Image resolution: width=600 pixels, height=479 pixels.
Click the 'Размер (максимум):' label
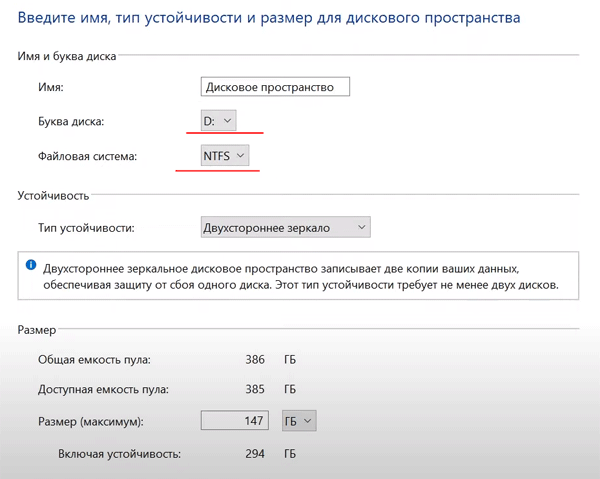(x=91, y=422)
